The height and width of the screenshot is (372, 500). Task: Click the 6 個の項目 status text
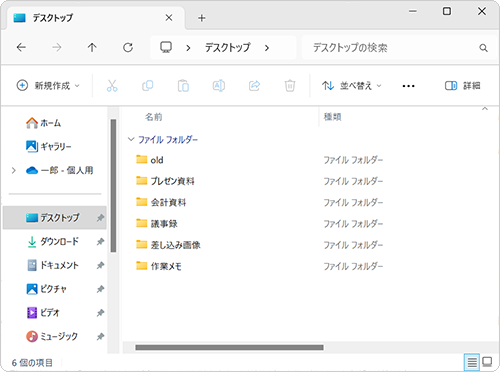32,362
